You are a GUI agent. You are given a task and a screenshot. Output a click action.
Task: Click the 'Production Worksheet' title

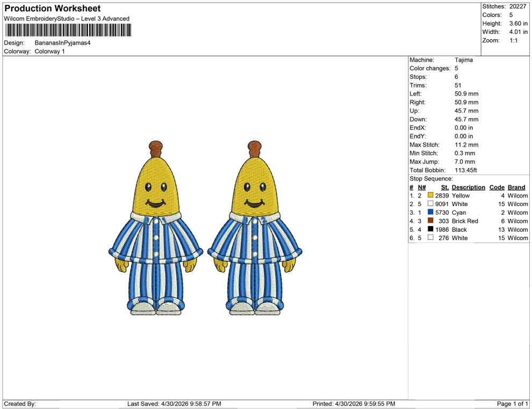click(53, 9)
